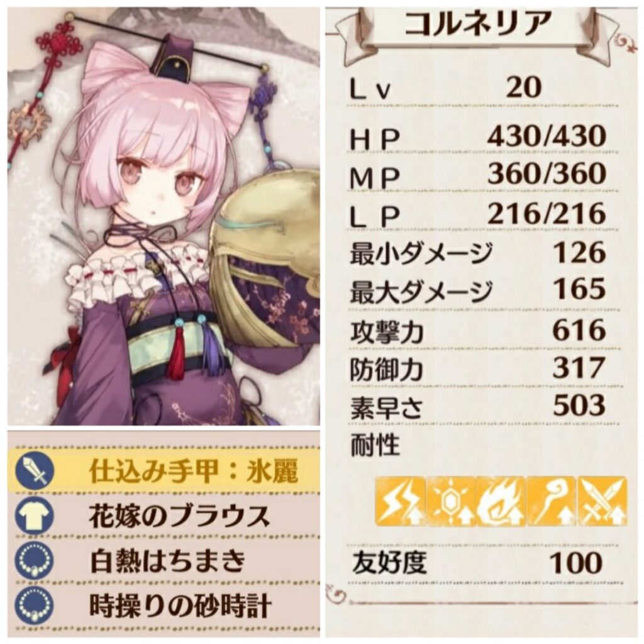644x644 pixels.
Task: Select the 時操りの砂時計 accessory entry
Action: pyautogui.click(x=164, y=606)
